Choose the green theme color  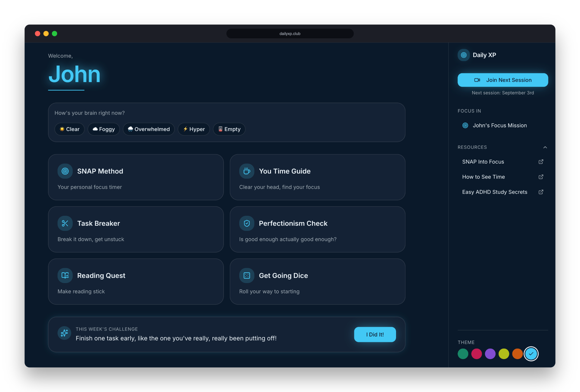[x=463, y=354]
